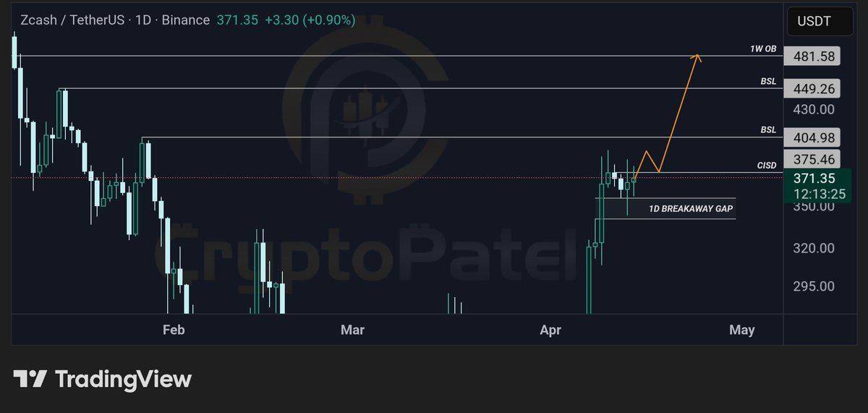
Task: Click the Feb date on time axis
Action: pos(174,330)
